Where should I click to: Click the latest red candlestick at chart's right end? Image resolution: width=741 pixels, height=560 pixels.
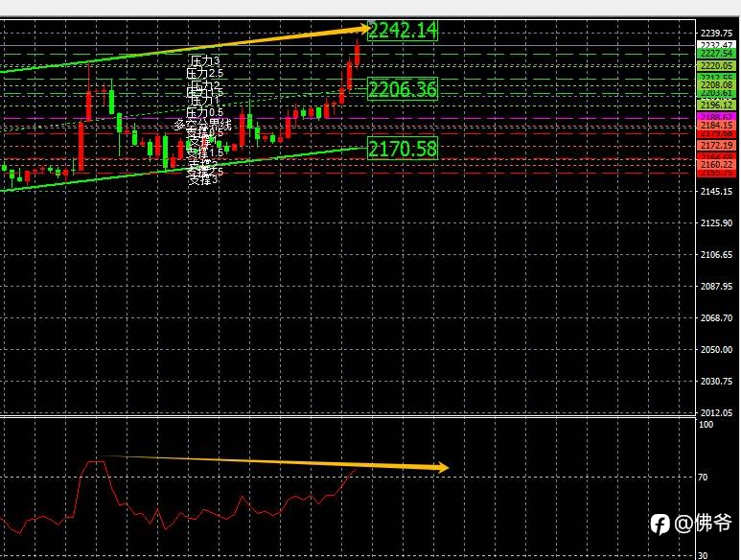pyautogui.click(x=358, y=53)
